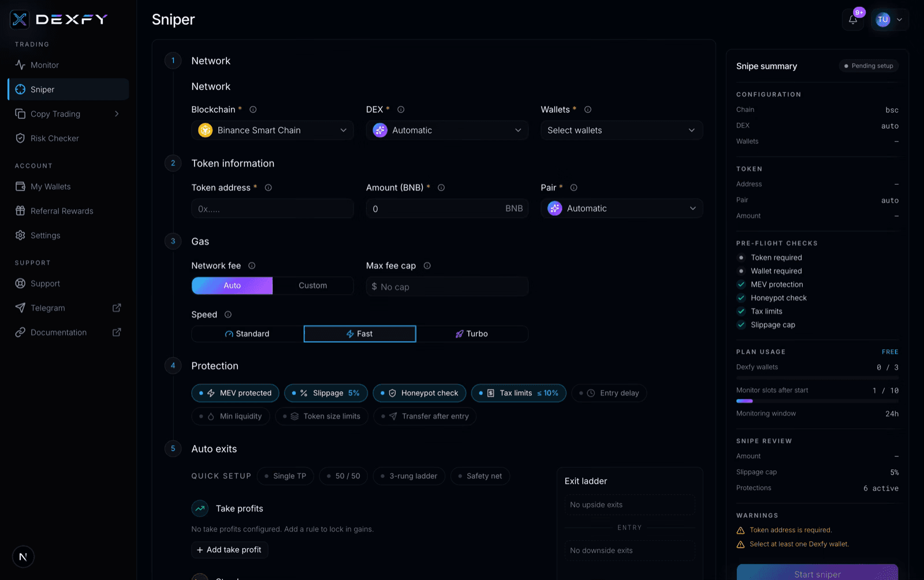The width and height of the screenshot is (924, 580).
Task: Enable Min liquidity protection chip
Action: tap(230, 416)
